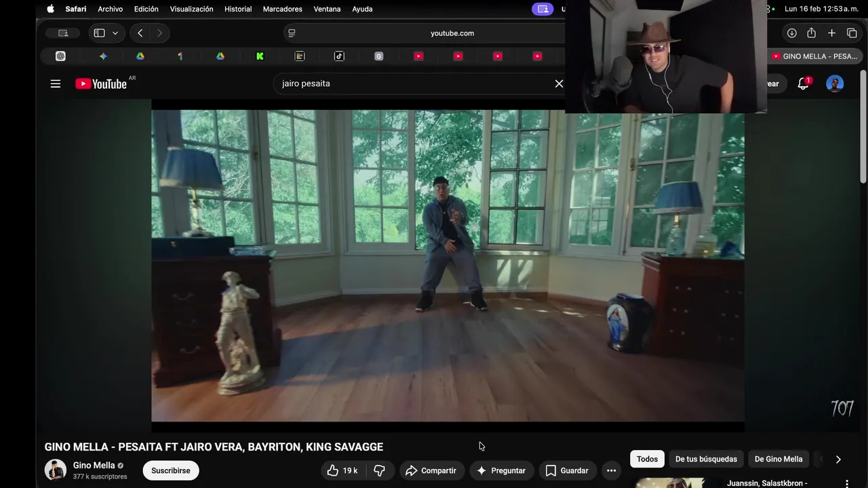Go back in Safari history
This screenshot has height=488, width=868.
pyautogui.click(x=140, y=33)
